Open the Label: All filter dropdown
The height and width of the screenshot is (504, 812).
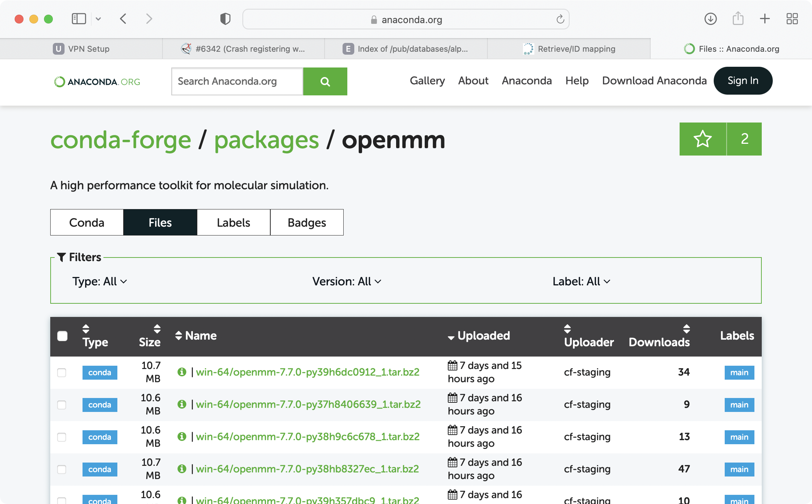pyautogui.click(x=581, y=281)
